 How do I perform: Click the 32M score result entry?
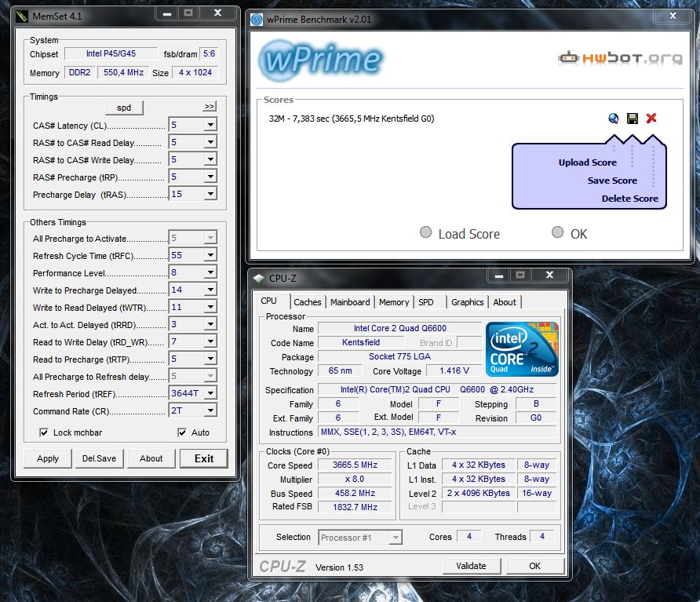click(351, 119)
